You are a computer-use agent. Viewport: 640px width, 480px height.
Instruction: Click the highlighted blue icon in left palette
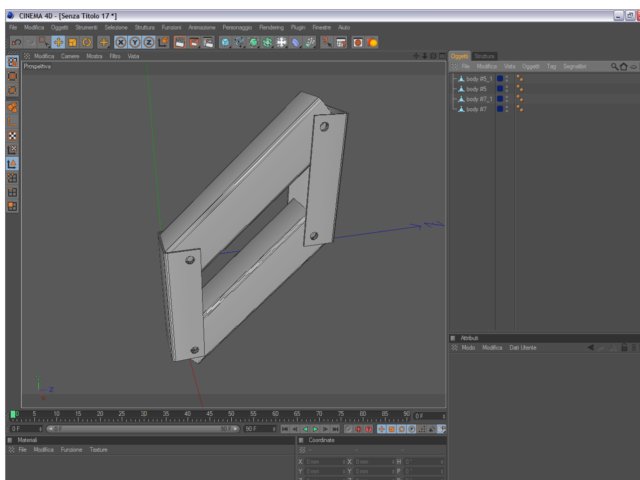tap(13, 164)
